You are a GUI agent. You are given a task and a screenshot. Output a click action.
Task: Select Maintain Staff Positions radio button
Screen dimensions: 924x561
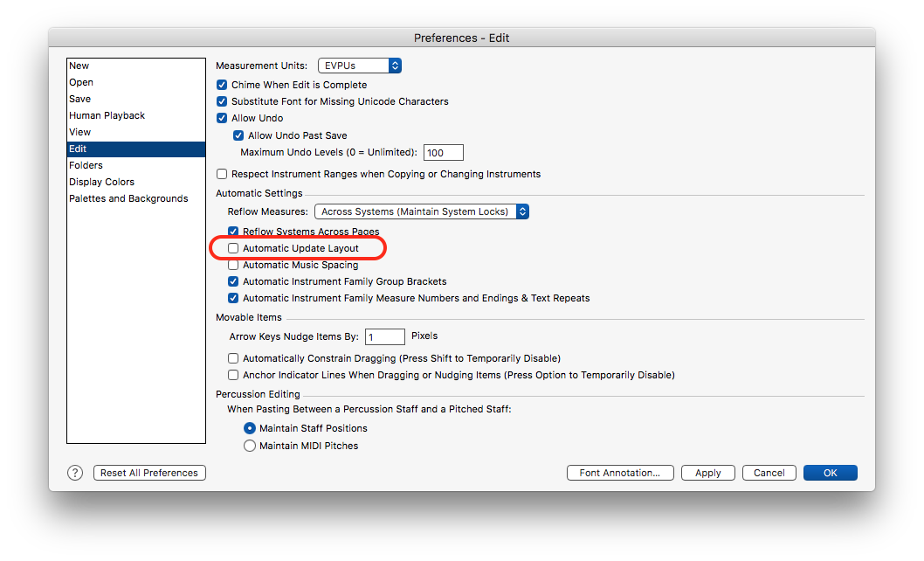(250, 428)
